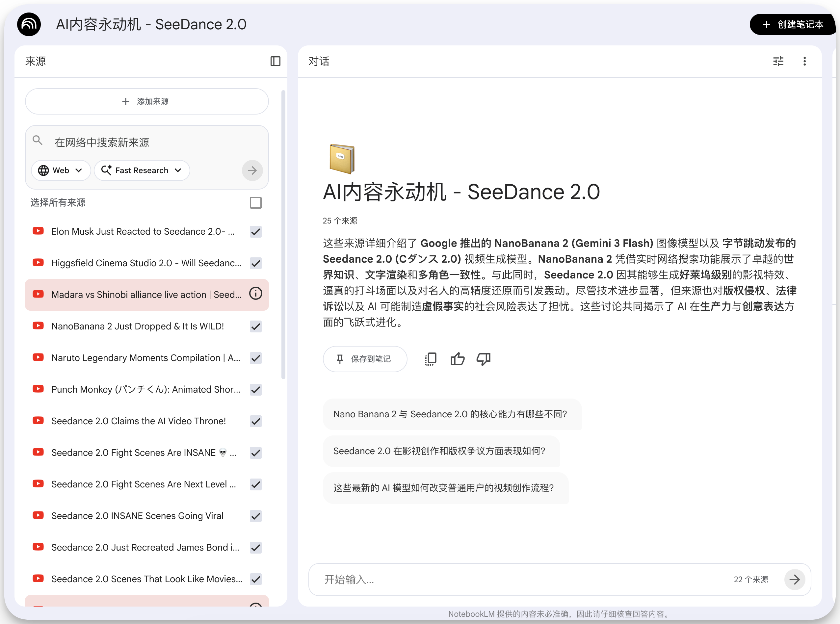Open the Fast Research mode dropdown
This screenshot has height=624, width=840.
[142, 170]
